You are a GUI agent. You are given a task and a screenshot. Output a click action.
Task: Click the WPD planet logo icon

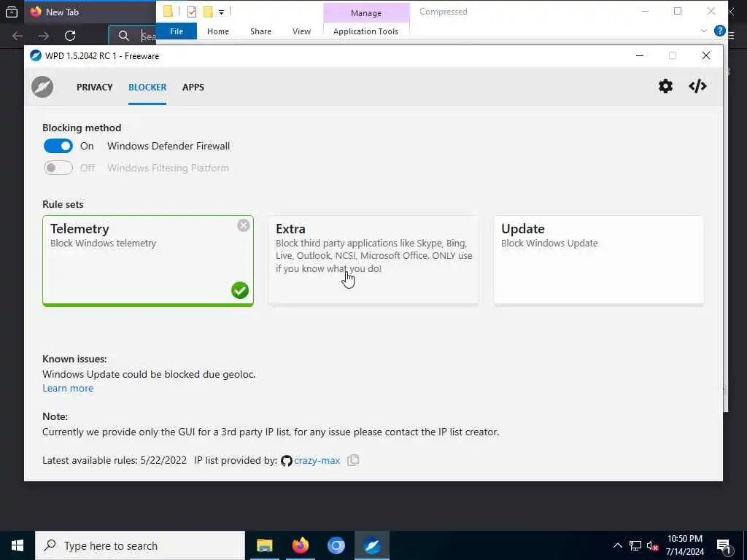[x=42, y=87]
